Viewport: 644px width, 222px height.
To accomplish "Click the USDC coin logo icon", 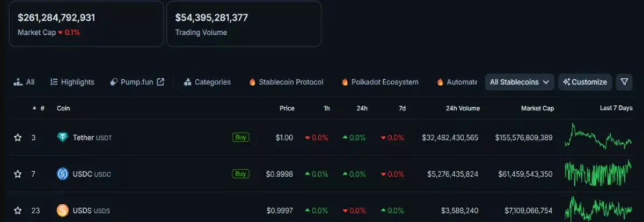I will click(x=63, y=174).
